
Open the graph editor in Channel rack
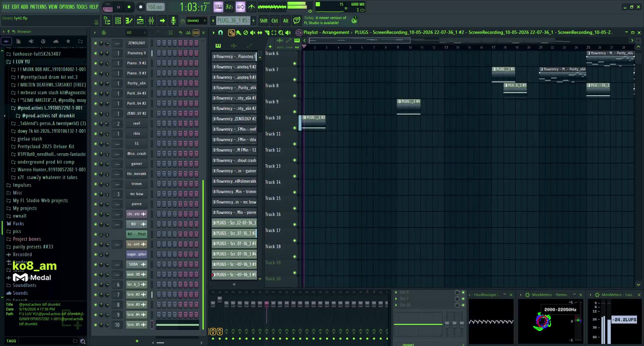click(188, 33)
